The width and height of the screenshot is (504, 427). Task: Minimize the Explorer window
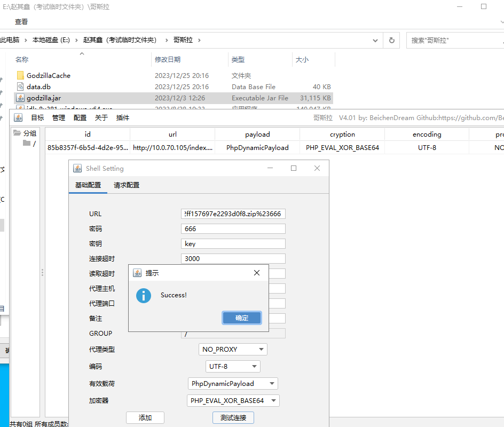point(460,7)
